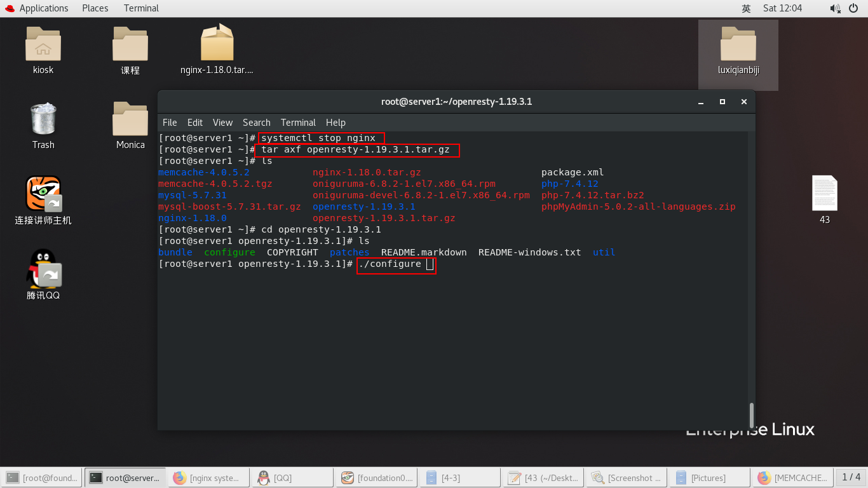Click package.xml in terminal listing

coord(573,172)
